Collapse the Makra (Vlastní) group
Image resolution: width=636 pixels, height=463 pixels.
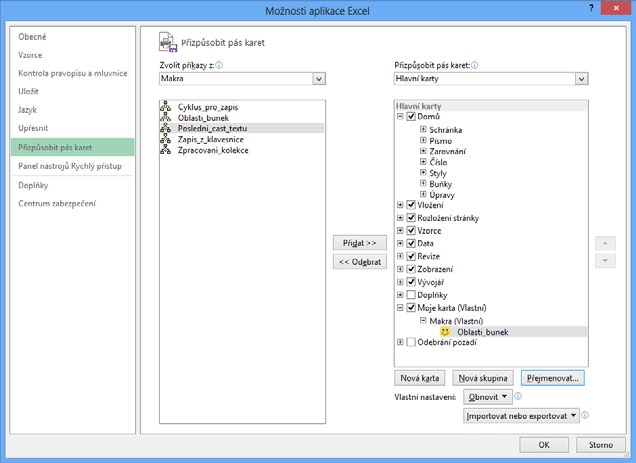423,321
